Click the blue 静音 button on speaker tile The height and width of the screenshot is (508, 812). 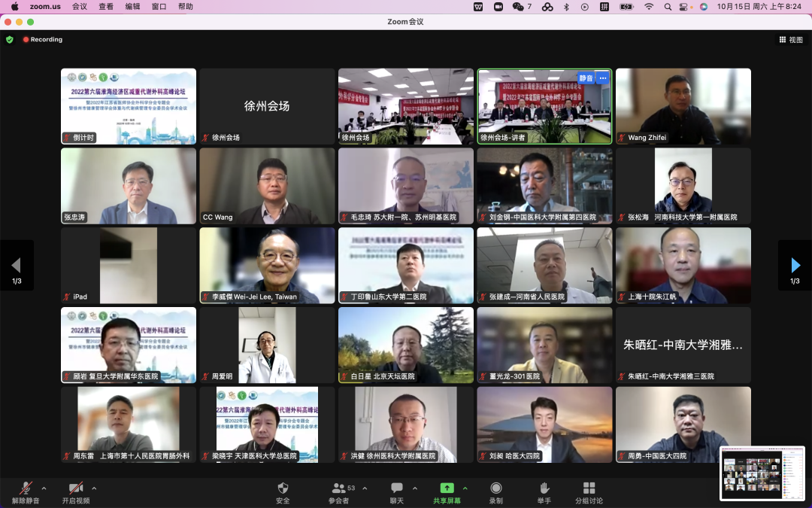pyautogui.click(x=585, y=78)
